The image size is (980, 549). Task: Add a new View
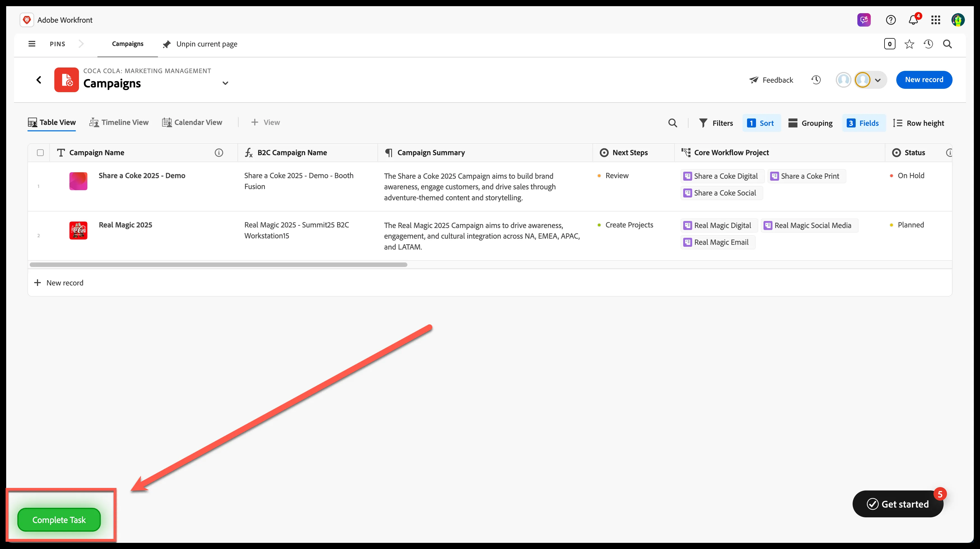click(x=265, y=122)
